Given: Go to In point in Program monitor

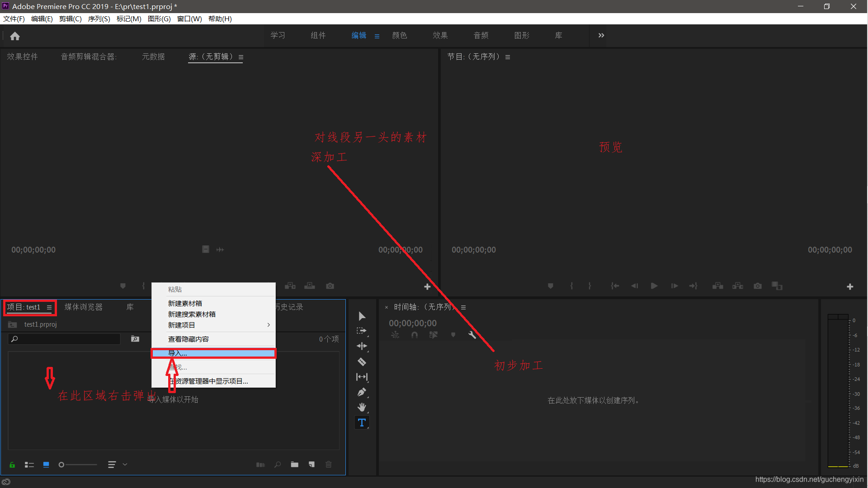Looking at the screenshot, I should coord(615,286).
